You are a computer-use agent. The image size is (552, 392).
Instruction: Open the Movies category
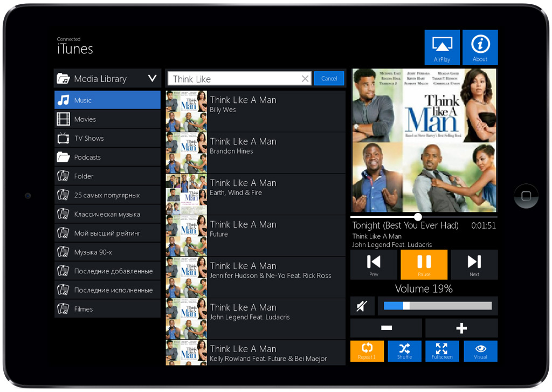tap(107, 119)
